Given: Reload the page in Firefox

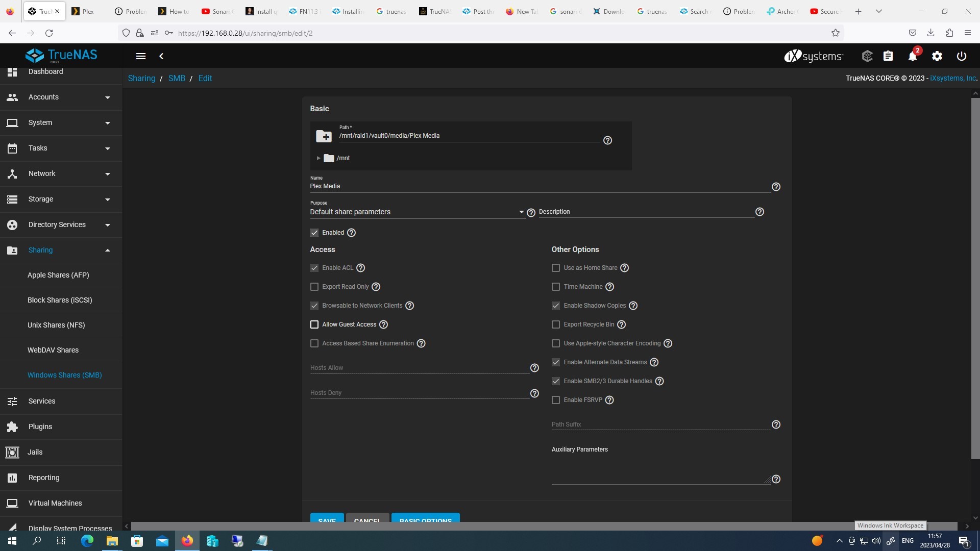Looking at the screenshot, I should point(49,33).
